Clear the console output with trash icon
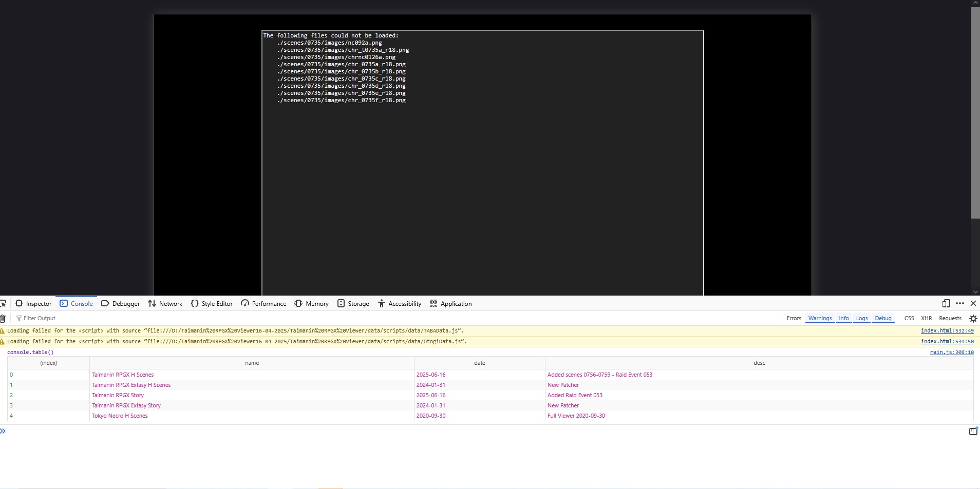980x489 pixels. click(3, 318)
